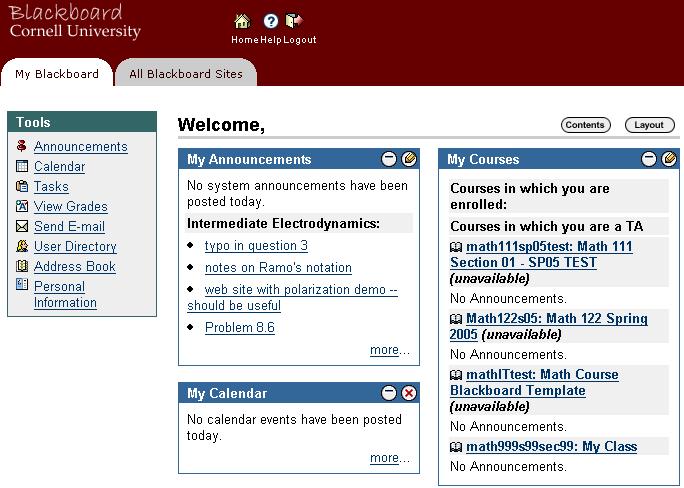684x488 pixels.
Task: Click the View Grades icon in Tools
Action: (21, 206)
